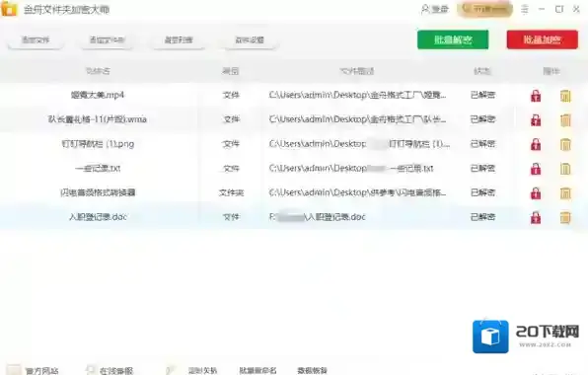This screenshot has width=588, height=375.
Task: Click the 状态 column header
Action: tap(482, 71)
